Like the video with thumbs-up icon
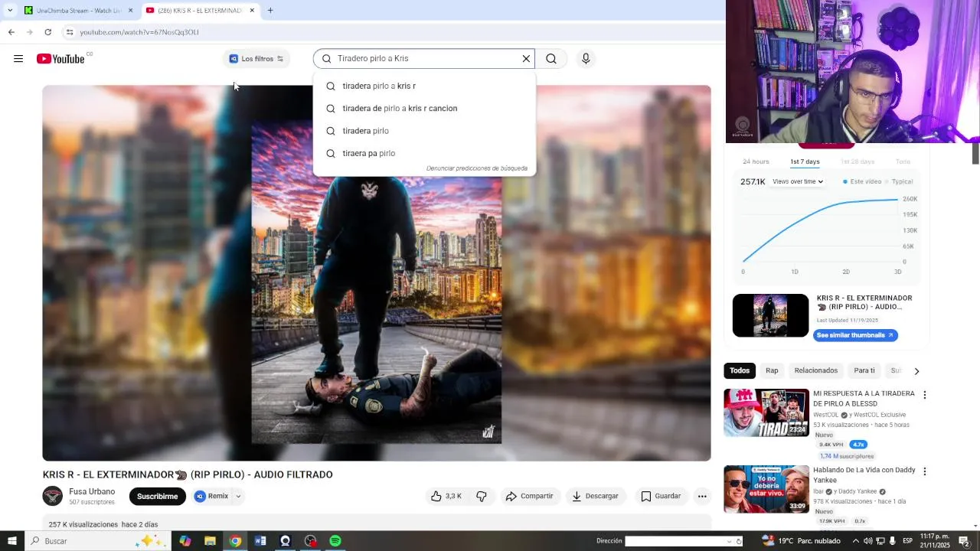Screen dimensions: 980x551 tap(446, 496)
